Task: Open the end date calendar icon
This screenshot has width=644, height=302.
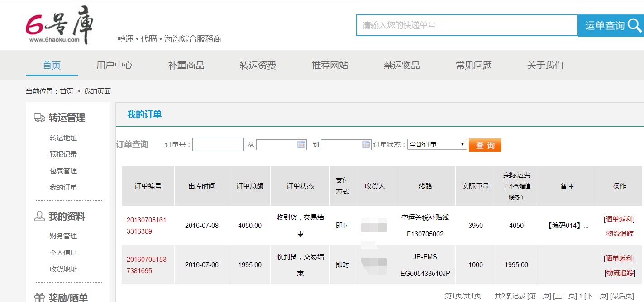Action: point(366,145)
